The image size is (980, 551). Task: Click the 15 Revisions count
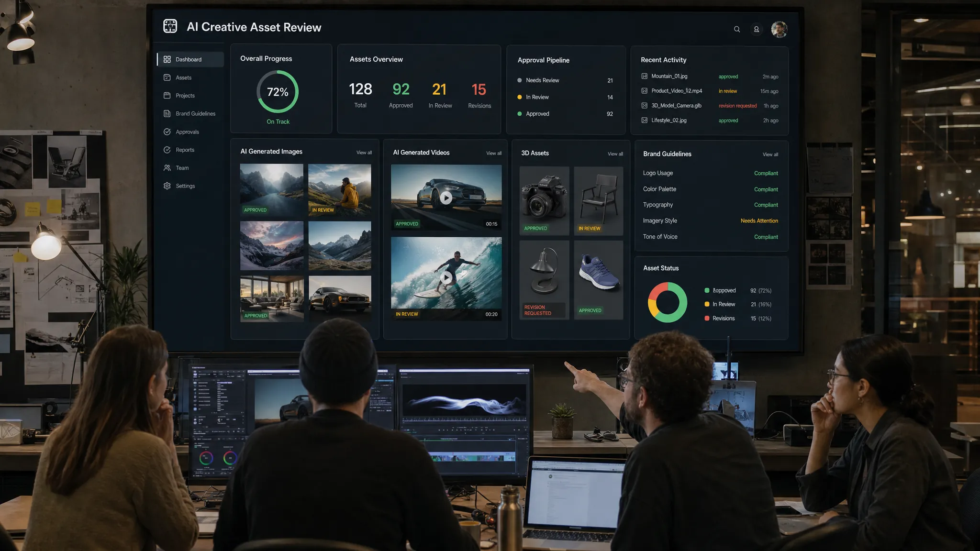tap(479, 89)
